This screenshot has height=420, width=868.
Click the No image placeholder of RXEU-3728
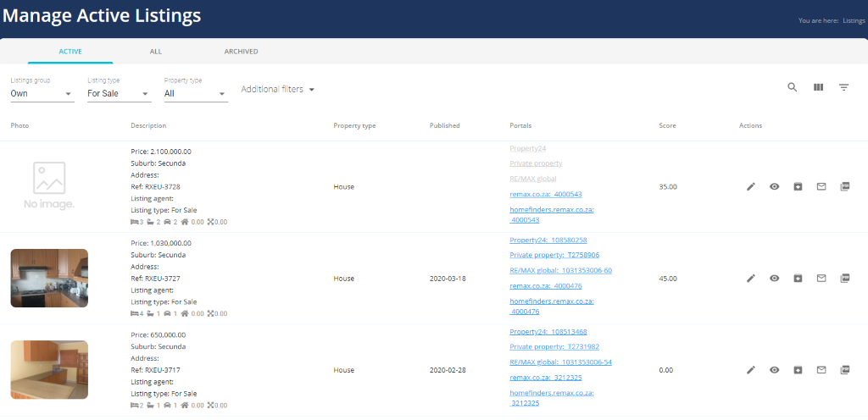(49, 186)
